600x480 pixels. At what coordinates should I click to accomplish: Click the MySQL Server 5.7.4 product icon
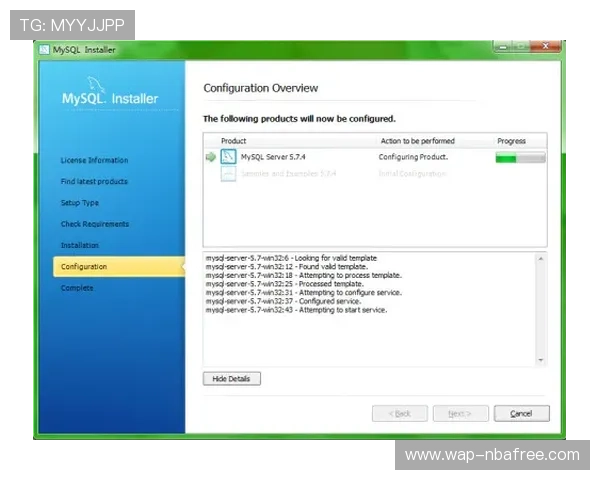click(x=228, y=157)
